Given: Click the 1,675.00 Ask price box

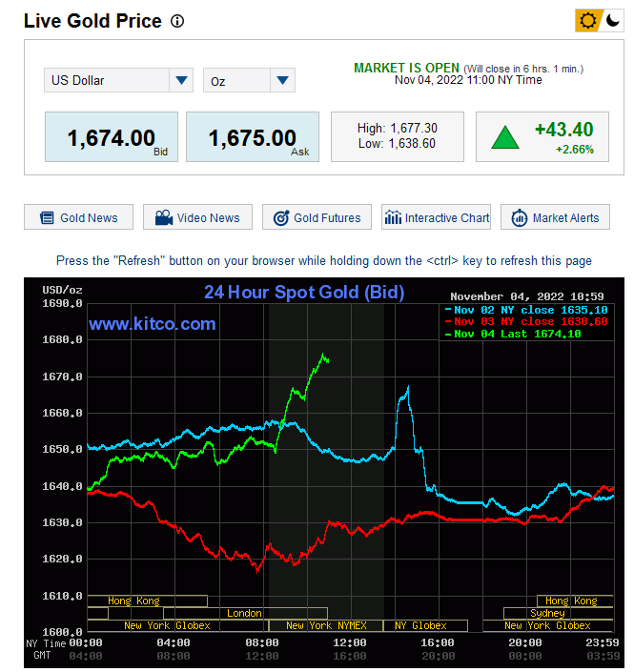Looking at the screenshot, I should [x=253, y=136].
